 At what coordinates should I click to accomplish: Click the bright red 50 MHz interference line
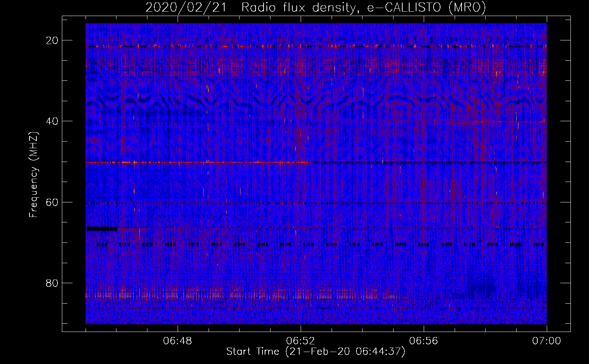coord(198,162)
